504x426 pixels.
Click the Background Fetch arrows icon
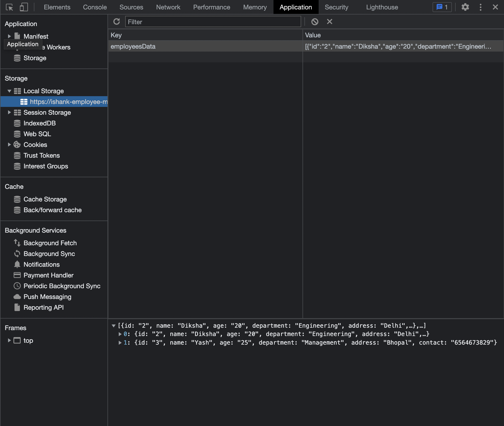coord(17,243)
